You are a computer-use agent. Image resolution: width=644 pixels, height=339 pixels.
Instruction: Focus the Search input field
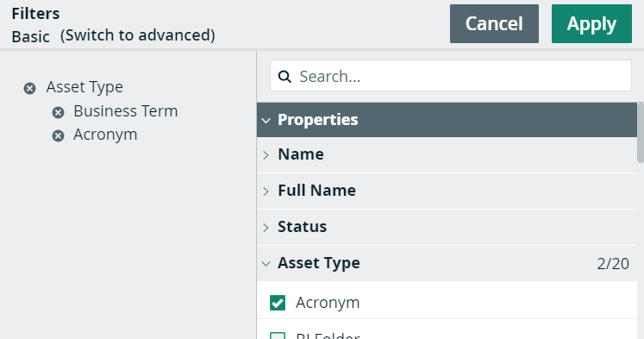pos(451,76)
